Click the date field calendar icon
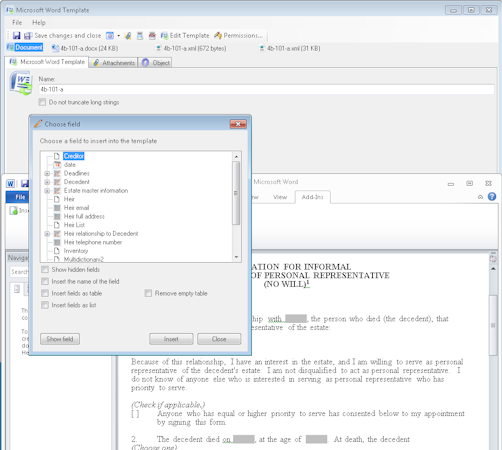Viewport: 502px width, 450px height. tap(57, 165)
